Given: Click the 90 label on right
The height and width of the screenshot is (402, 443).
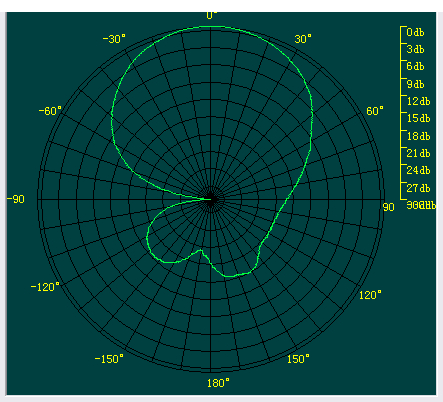Looking at the screenshot, I should [x=388, y=207].
